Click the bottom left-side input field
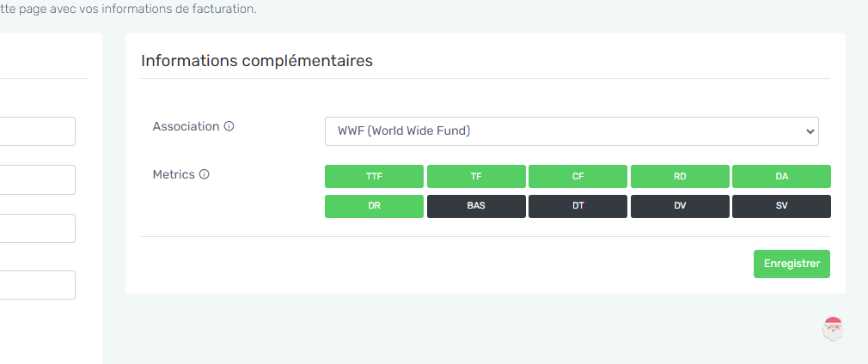 tap(38, 285)
